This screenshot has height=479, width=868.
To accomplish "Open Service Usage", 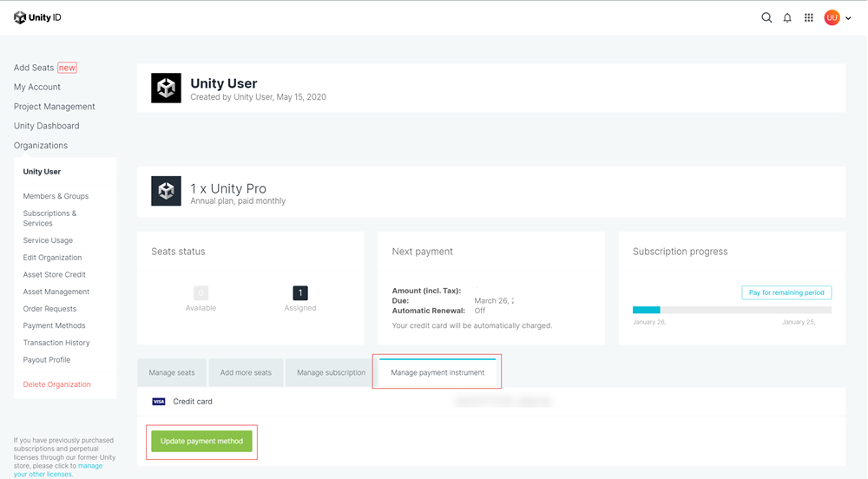I will 48,240.
